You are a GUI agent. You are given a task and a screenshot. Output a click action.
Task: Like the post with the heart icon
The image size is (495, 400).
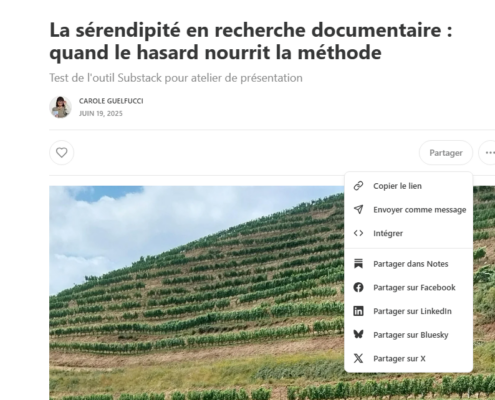pyautogui.click(x=62, y=153)
